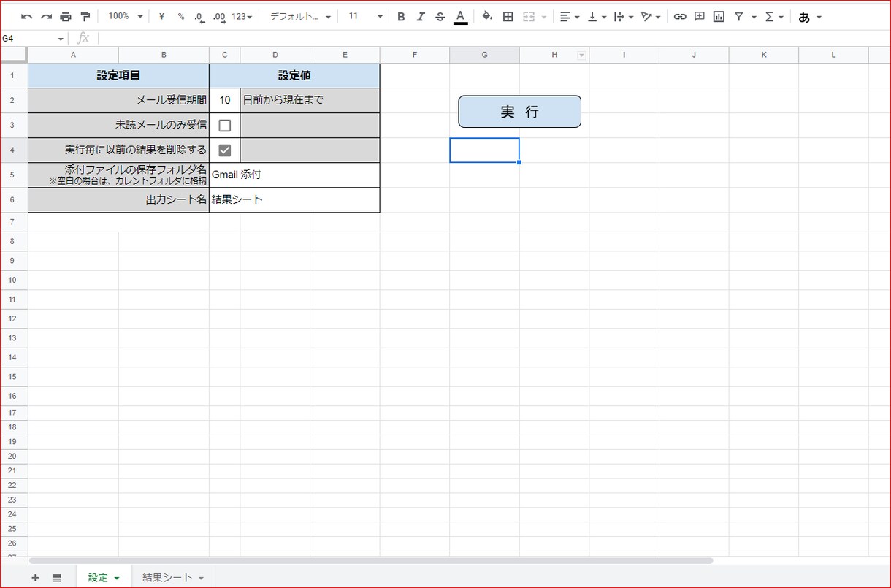Click the formula bar input

coord(494,38)
